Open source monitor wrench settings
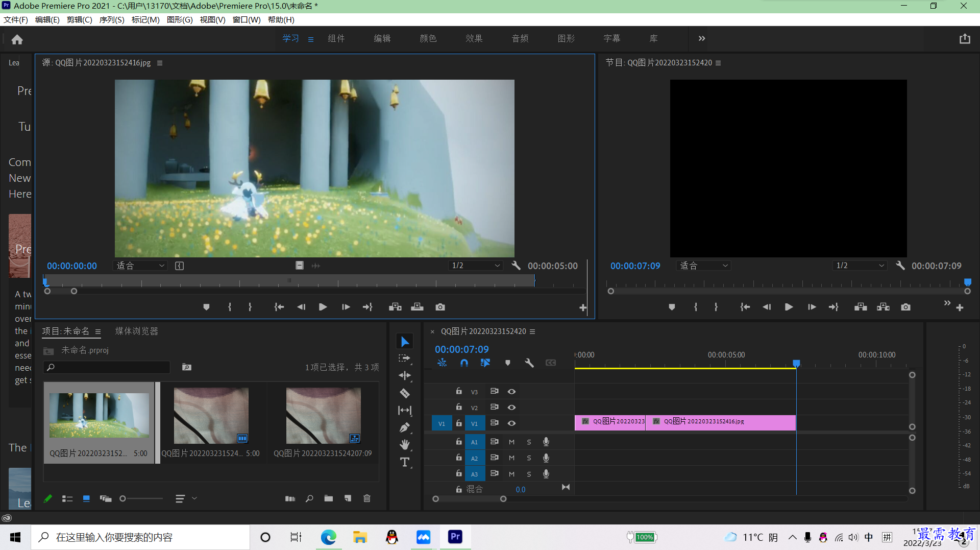The image size is (980, 550). pos(516,266)
